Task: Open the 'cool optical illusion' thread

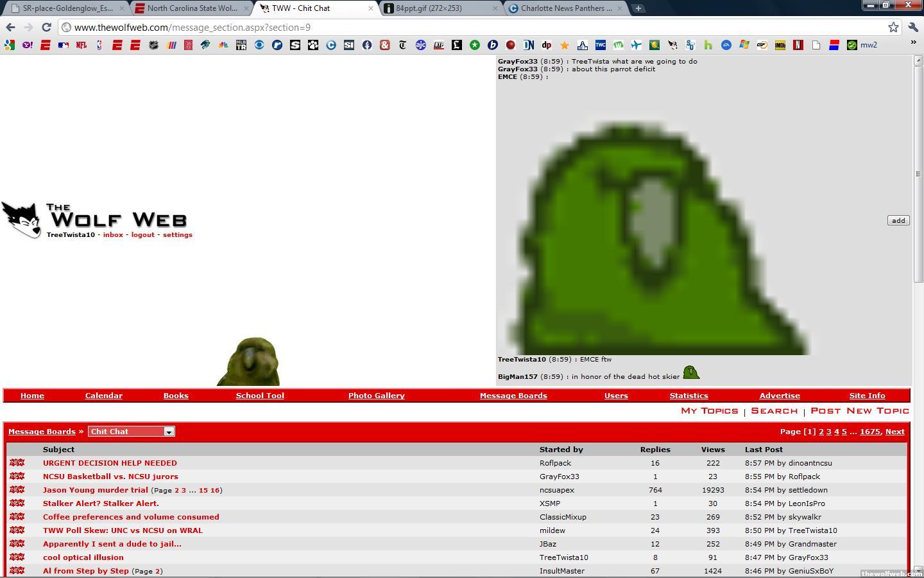Action: (83, 557)
